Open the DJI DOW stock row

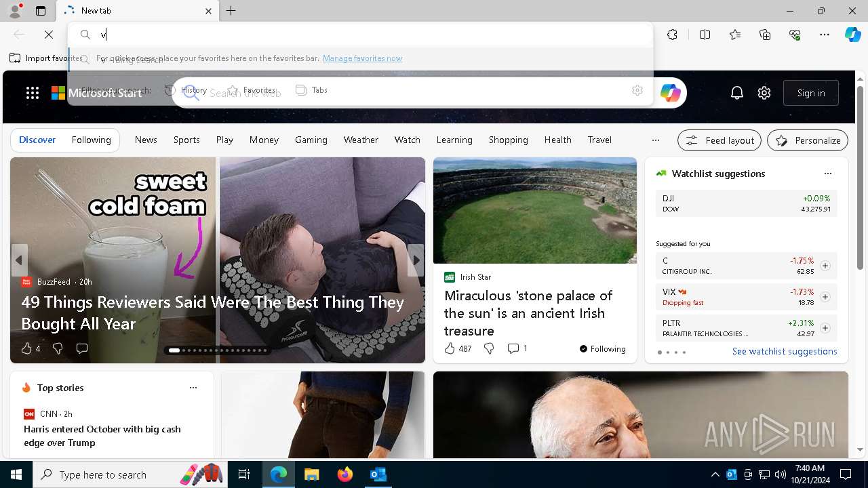(746, 203)
